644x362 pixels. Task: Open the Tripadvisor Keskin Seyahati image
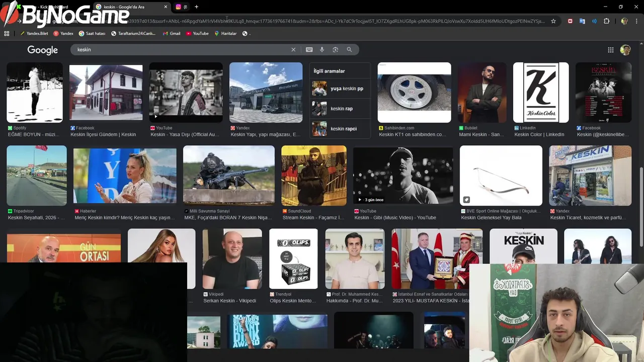pos(37,175)
